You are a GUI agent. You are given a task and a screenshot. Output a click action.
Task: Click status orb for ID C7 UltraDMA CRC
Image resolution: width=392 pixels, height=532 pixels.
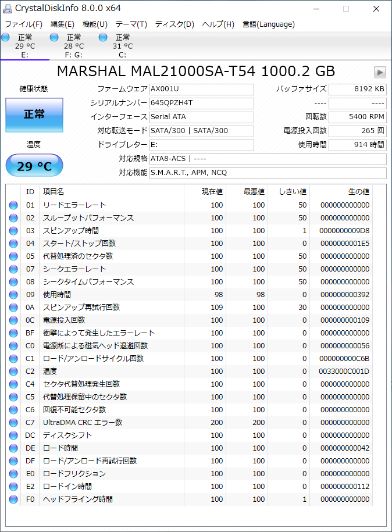pos(13,423)
